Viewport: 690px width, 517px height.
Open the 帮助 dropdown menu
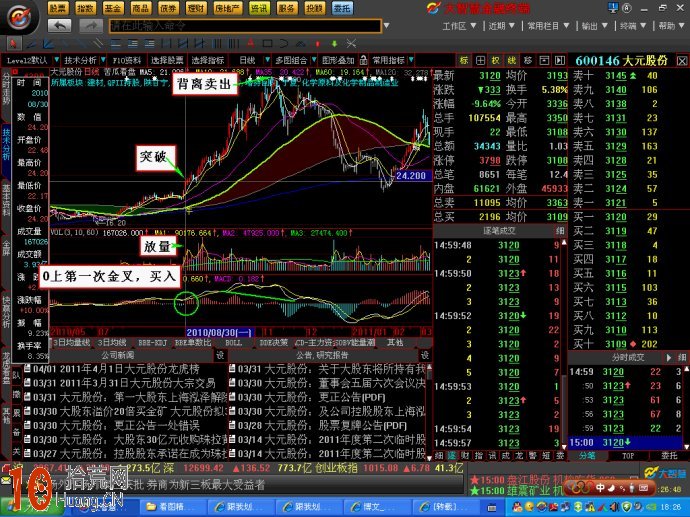[671, 26]
